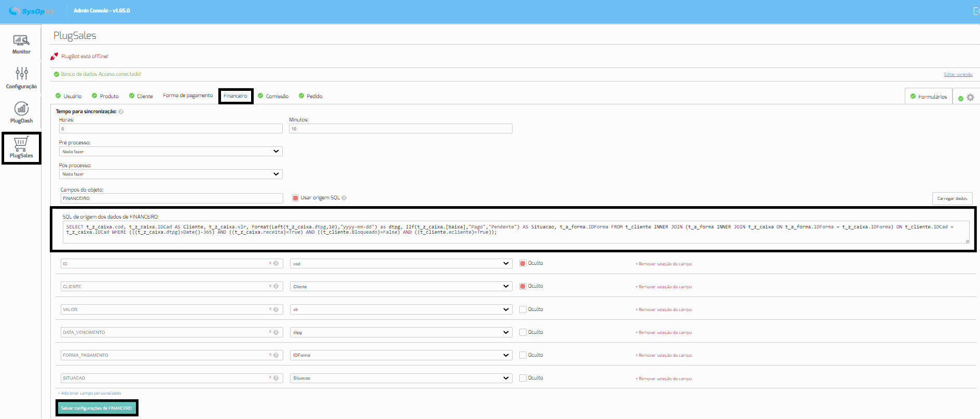
Task: Open PlugSales cart icon in sidebar
Action: 21,144
